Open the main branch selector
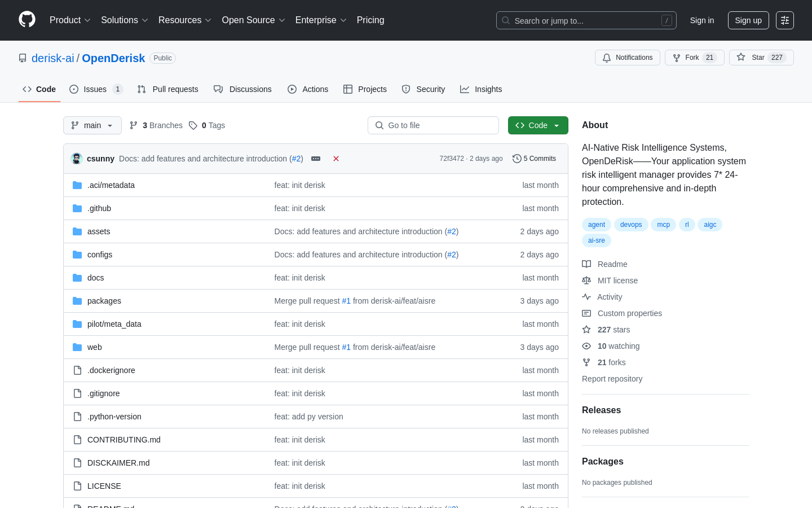Viewport: 812px width, 508px height. click(92, 125)
